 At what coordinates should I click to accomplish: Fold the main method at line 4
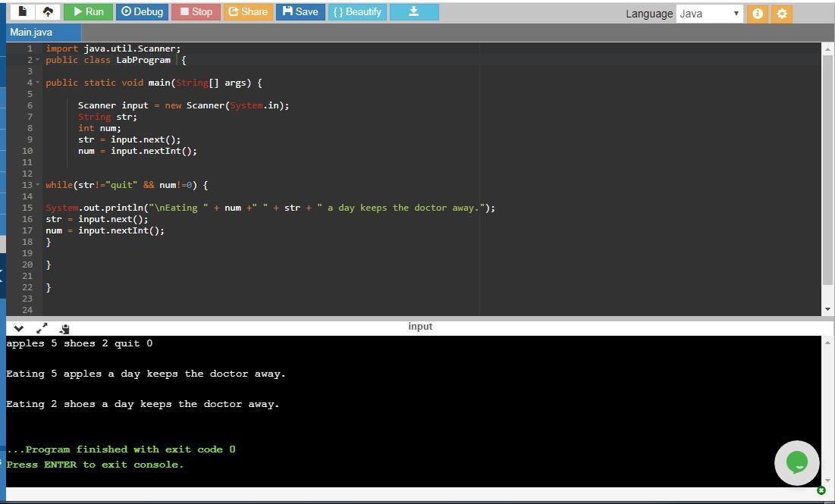(x=37, y=83)
